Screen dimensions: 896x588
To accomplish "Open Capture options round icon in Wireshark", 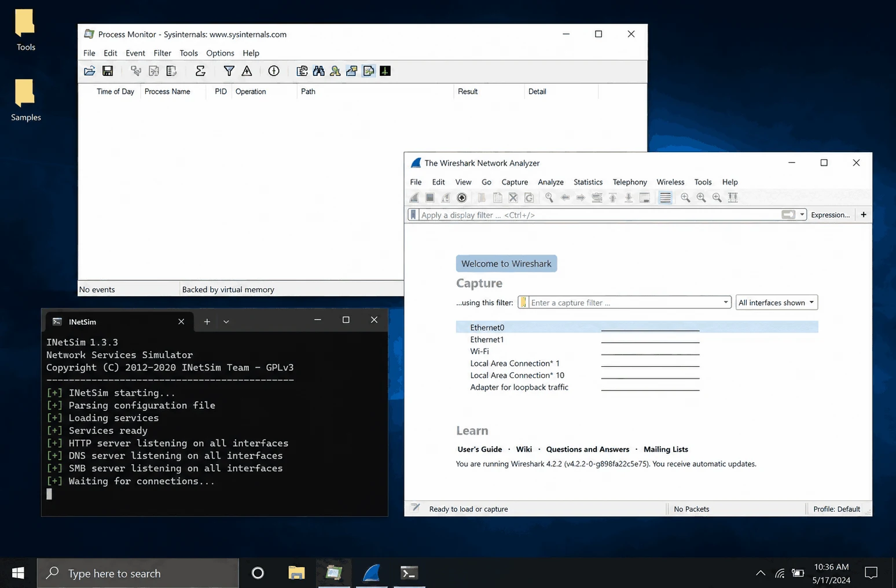I will 461,197.
